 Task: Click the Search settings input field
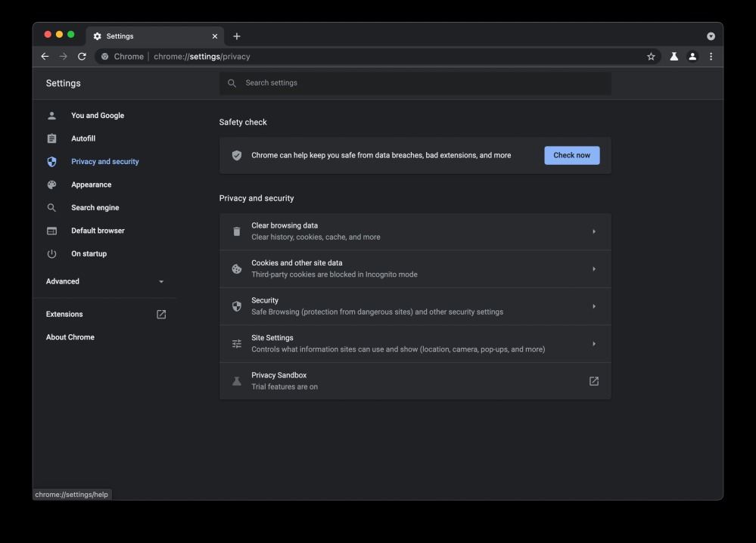pyautogui.click(x=424, y=83)
